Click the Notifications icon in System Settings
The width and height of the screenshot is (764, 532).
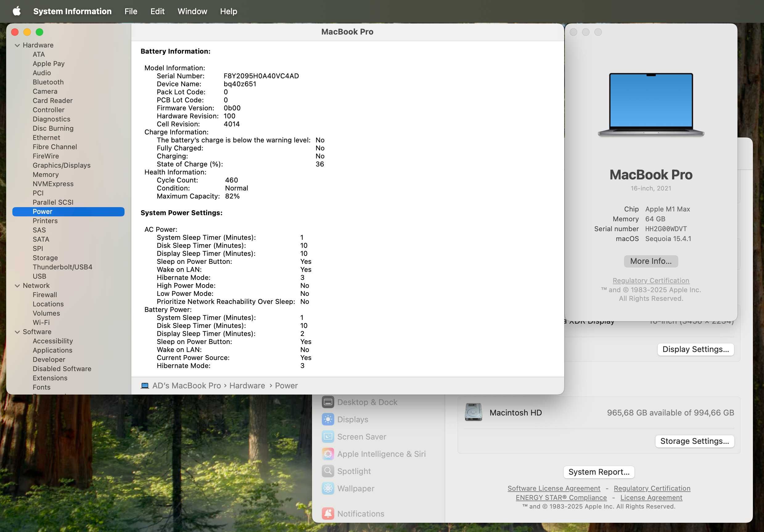click(x=328, y=514)
